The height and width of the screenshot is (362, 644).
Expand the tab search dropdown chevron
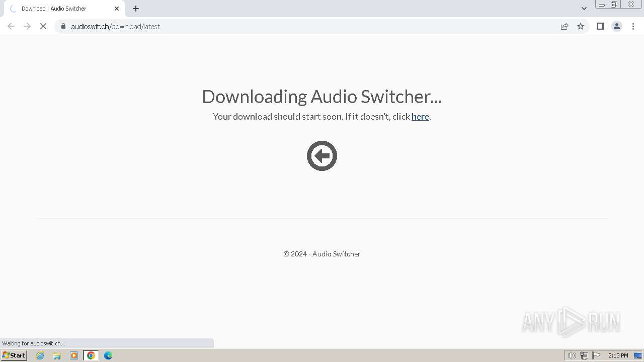(584, 9)
